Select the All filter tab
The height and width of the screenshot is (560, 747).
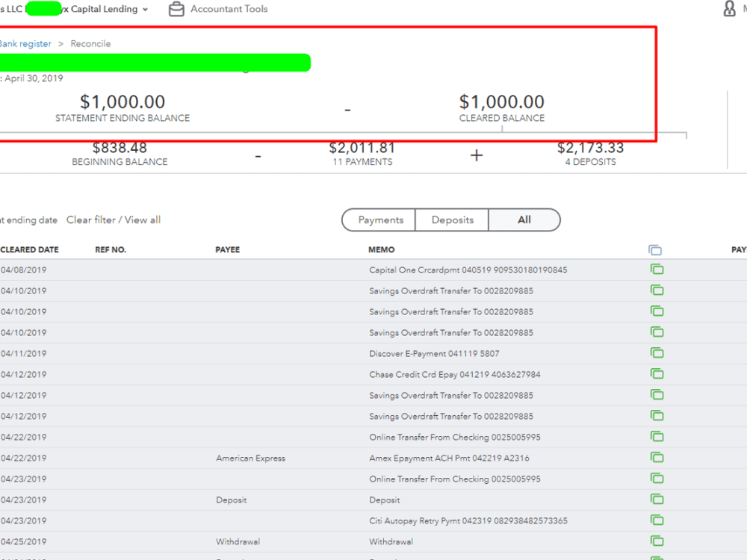(x=524, y=220)
